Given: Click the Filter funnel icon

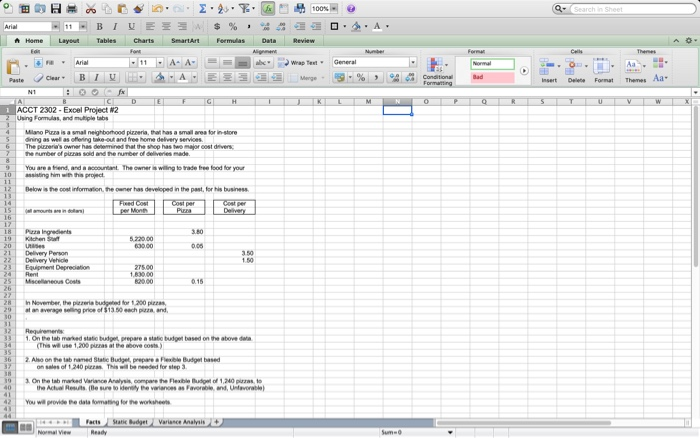Looking at the screenshot, I should coord(244,8).
